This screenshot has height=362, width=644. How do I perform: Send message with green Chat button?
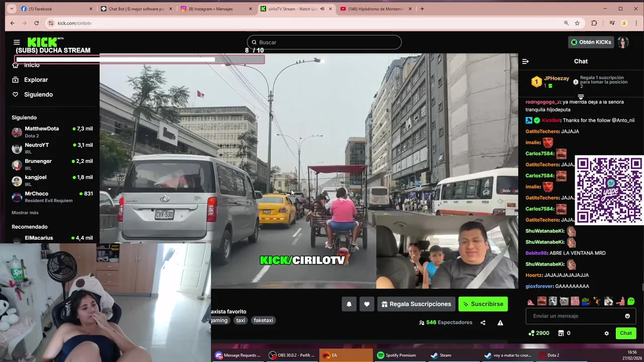[x=626, y=333]
